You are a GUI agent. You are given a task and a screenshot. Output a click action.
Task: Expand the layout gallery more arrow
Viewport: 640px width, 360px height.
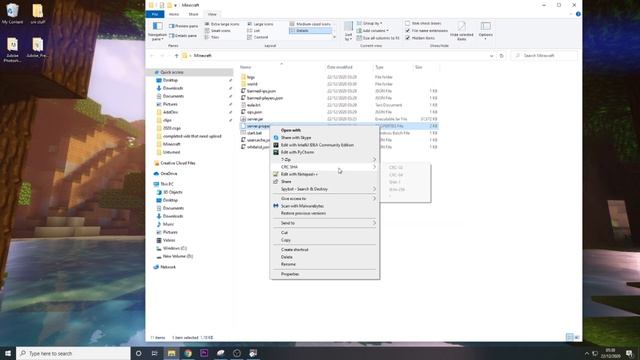coord(334,37)
